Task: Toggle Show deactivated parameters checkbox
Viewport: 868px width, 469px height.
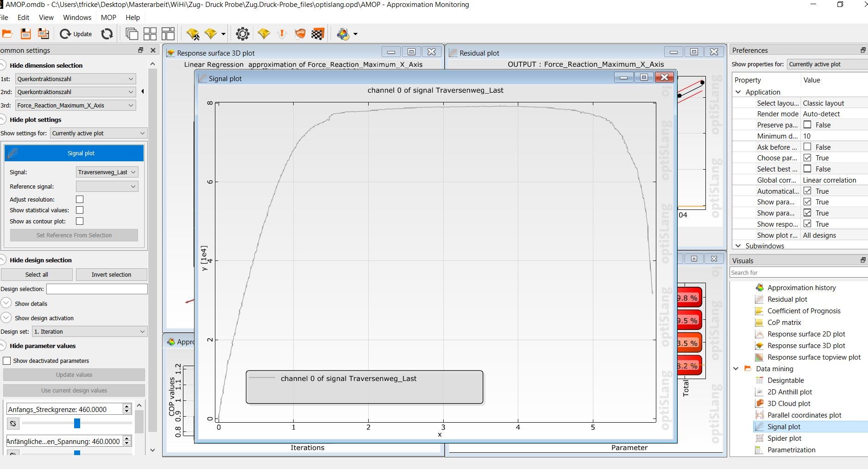Action: coord(7,361)
